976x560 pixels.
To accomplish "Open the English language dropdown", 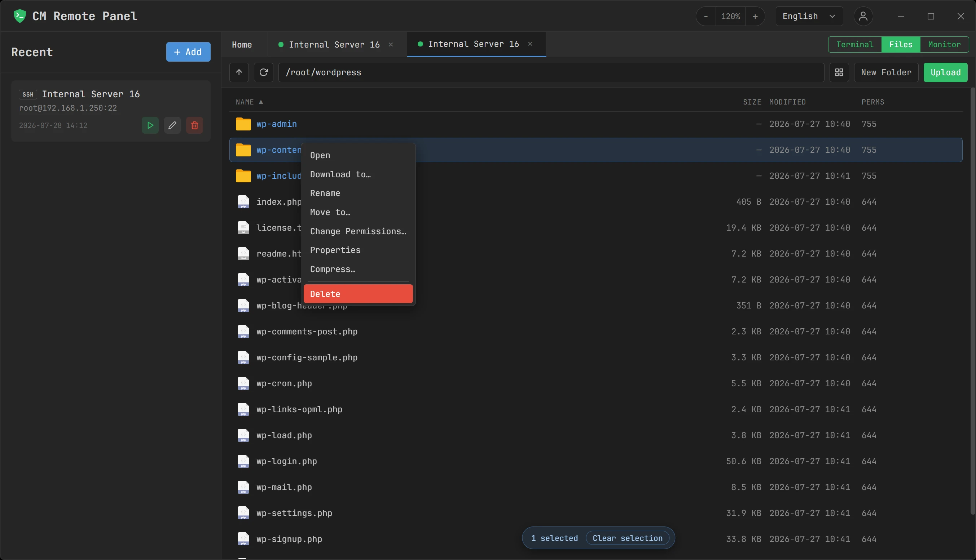I will [809, 16].
